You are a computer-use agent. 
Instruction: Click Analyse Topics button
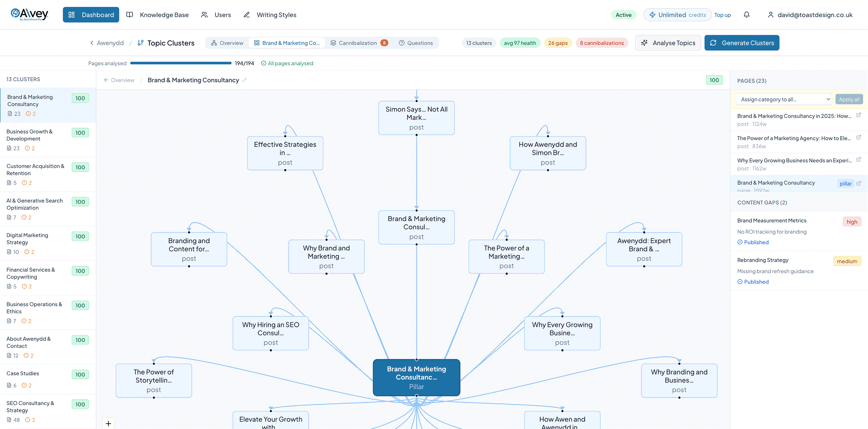tap(668, 43)
